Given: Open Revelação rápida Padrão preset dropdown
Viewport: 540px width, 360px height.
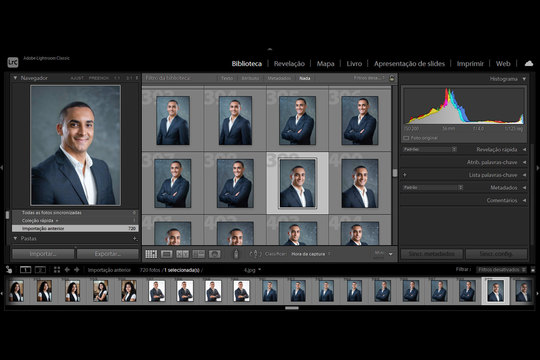Looking at the screenshot, I should tap(430, 150).
